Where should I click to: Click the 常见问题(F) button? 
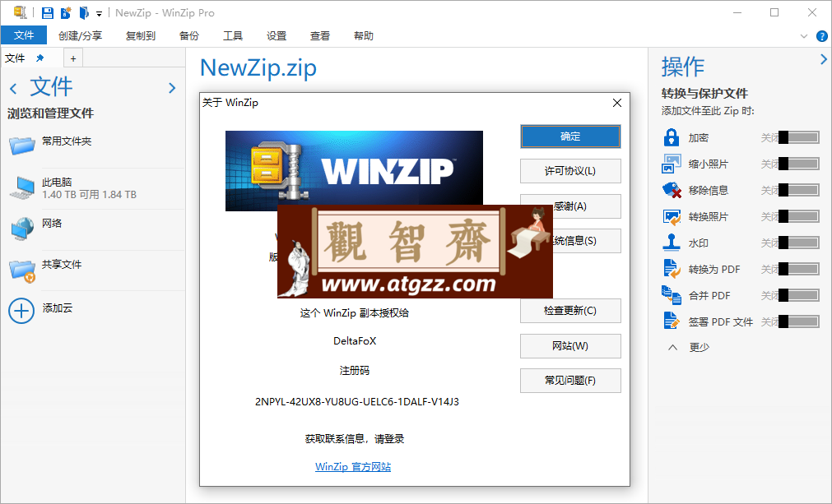(570, 381)
